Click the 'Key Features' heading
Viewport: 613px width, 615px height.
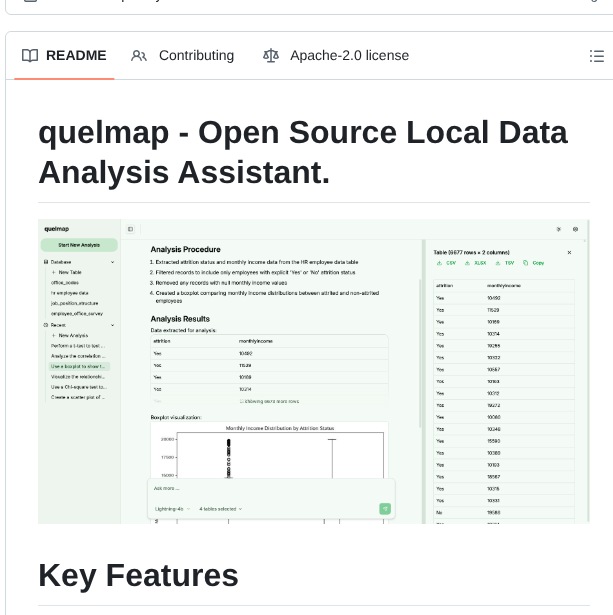coord(138,575)
